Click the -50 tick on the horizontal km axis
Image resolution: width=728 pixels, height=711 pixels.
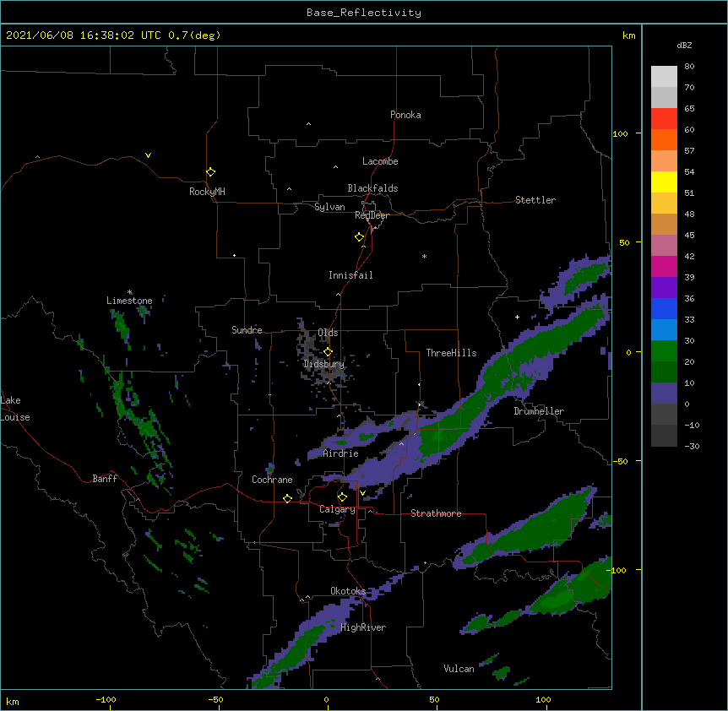tap(215, 699)
